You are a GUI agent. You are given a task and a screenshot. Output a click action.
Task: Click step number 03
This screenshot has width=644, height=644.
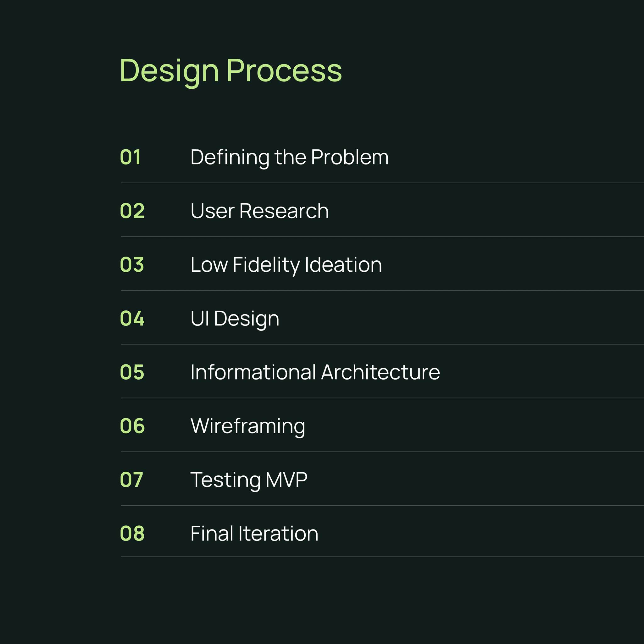pos(132,265)
